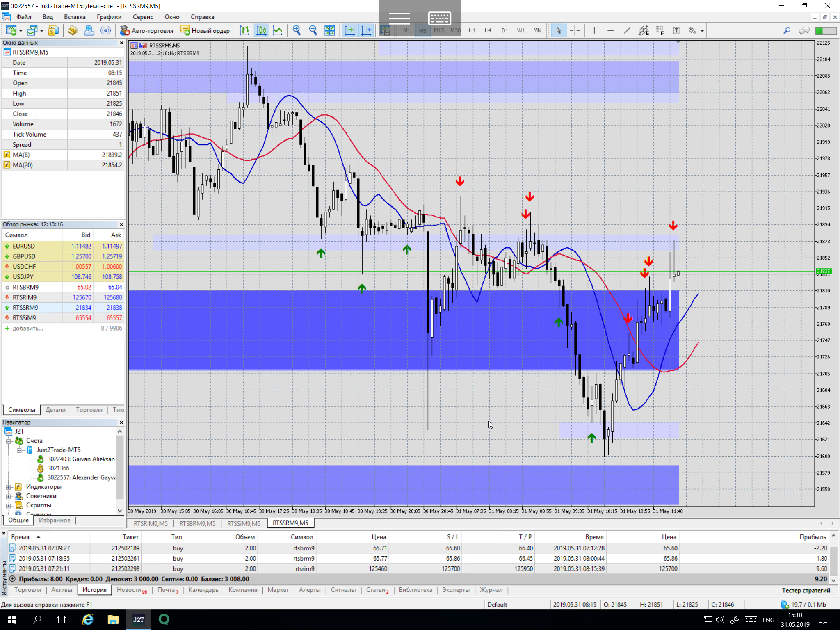Open Internet Explorer from the taskbar
Screen dimensions: 840x630
(88, 619)
